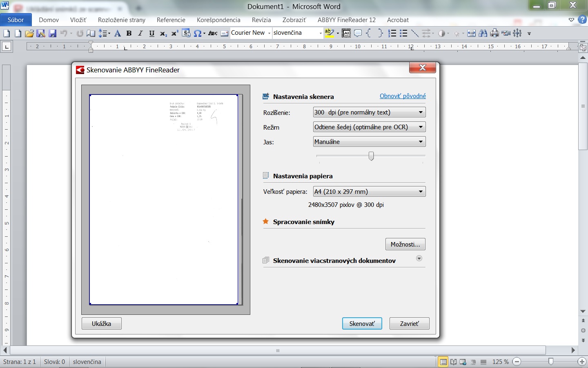Apply superscript formatting
Image resolution: width=588 pixels, height=368 pixels.
175,34
